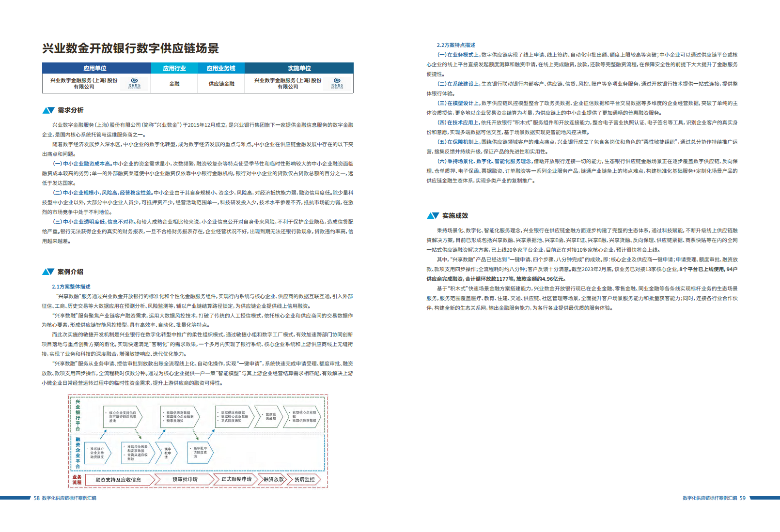The width and height of the screenshot is (780, 532).
Task: Click the bold text (二)中小企业规模小,风险高
Action: pos(85,193)
